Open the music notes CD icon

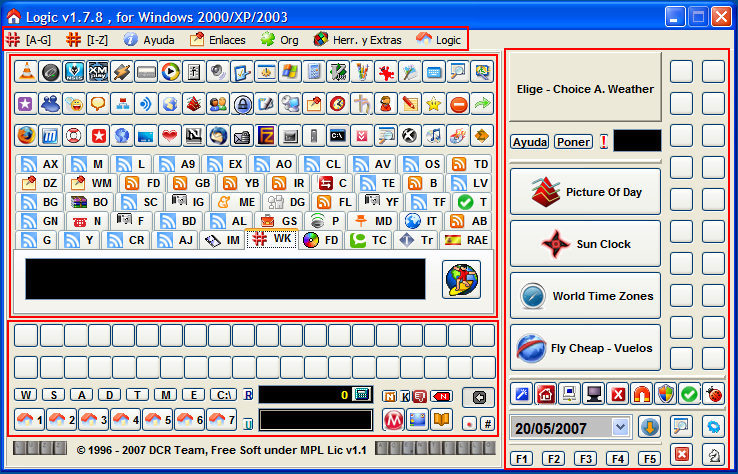[434, 136]
